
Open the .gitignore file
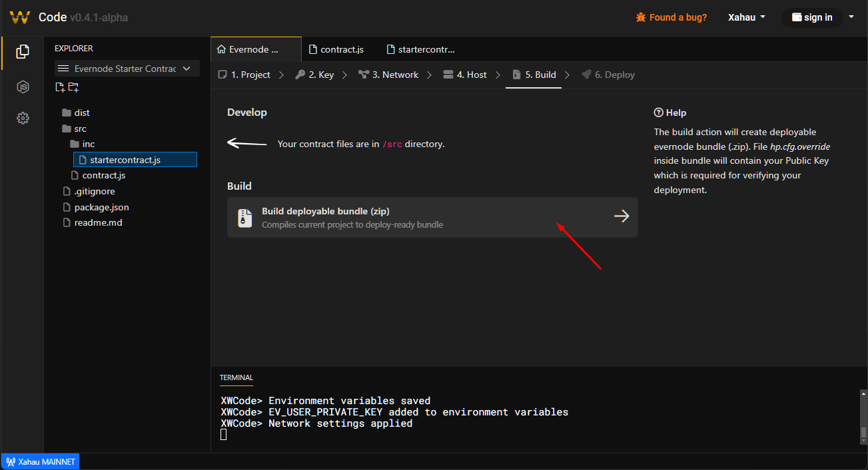click(88, 191)
